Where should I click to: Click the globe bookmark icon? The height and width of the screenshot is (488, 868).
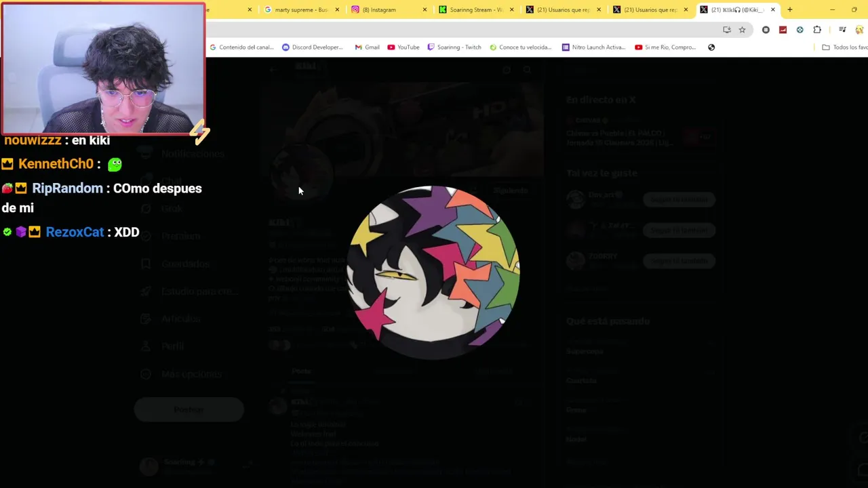(711, 47)
